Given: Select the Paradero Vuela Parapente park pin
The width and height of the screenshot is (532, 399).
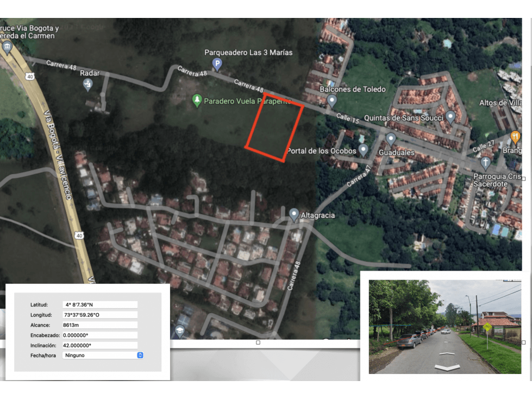Looking at the screenshot, I should click(x=197, y=101).
